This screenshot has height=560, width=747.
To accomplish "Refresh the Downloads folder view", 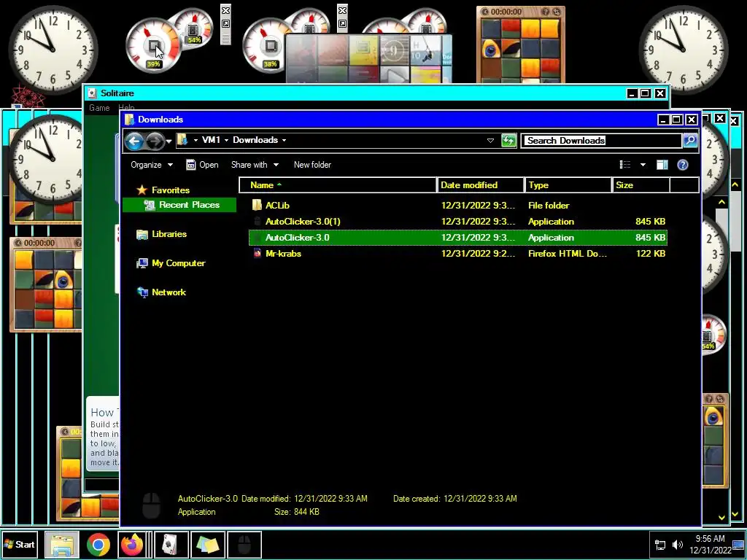I will [x=508, y=141].
